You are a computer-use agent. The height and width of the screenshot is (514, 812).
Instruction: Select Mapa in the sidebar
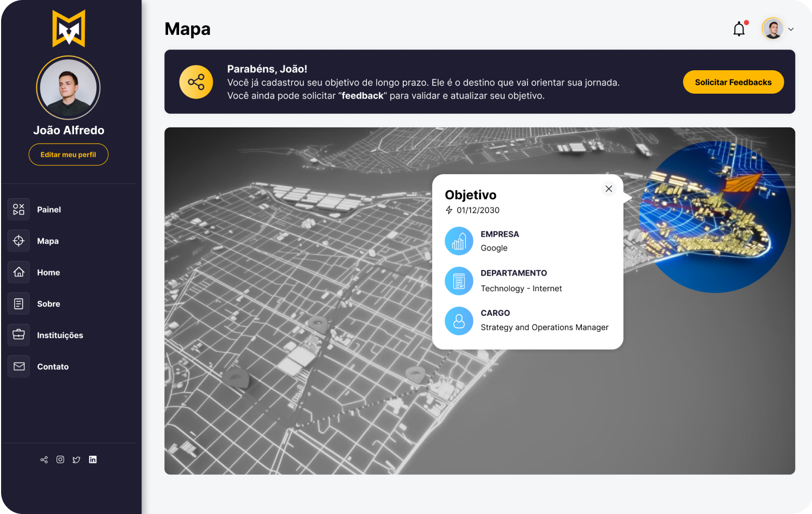click(x=47, y=241)
